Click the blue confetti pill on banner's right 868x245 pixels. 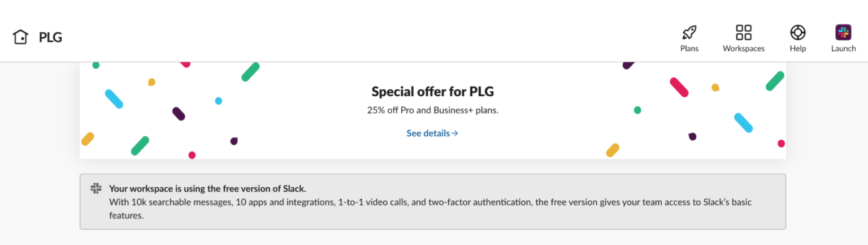(x=743, y=123)
